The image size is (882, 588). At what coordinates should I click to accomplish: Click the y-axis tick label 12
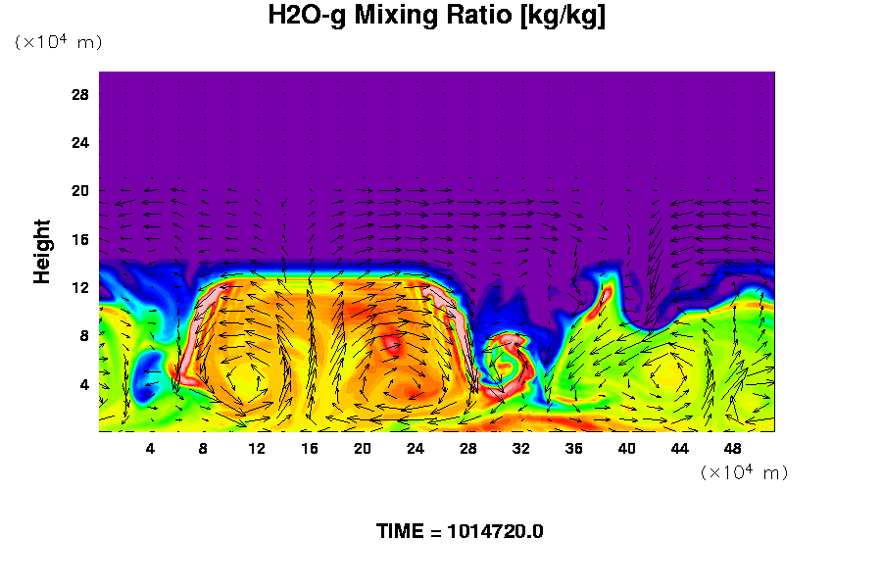click(x=80, y=287)
